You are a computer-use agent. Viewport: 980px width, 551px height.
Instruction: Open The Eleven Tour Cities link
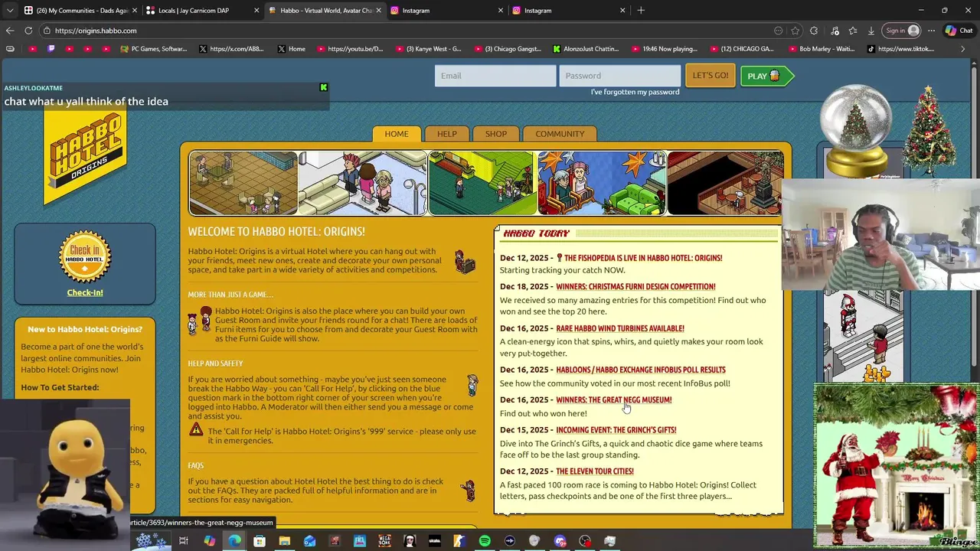tap(595, 471)
